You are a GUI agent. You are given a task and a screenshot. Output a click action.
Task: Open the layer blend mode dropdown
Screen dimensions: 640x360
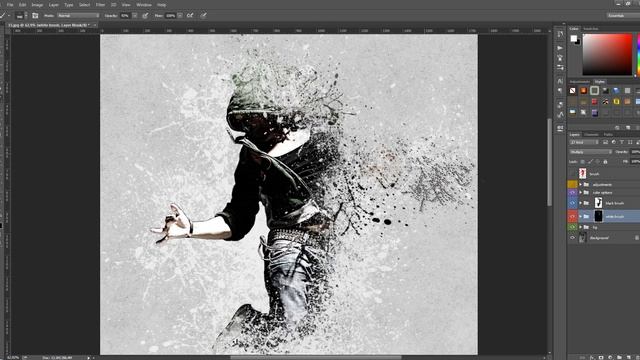point(591,152)
